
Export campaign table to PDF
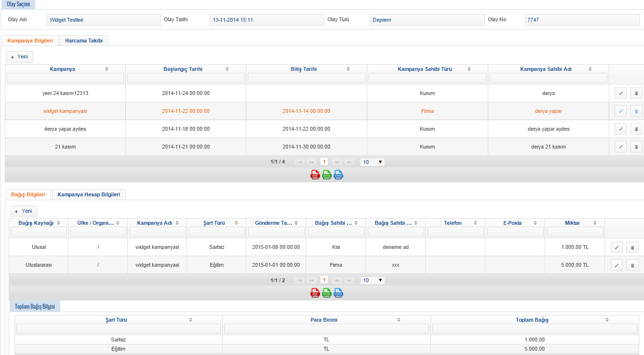click(315, 175)
